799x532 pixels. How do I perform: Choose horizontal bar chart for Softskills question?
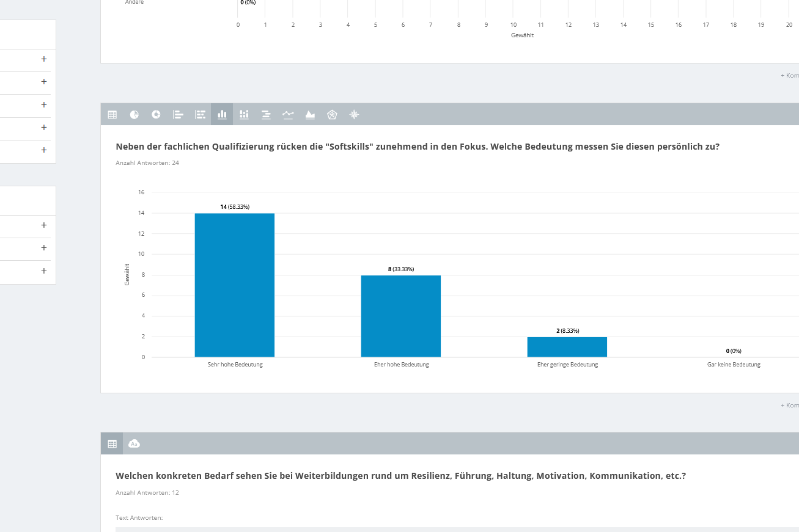(178, 114)
